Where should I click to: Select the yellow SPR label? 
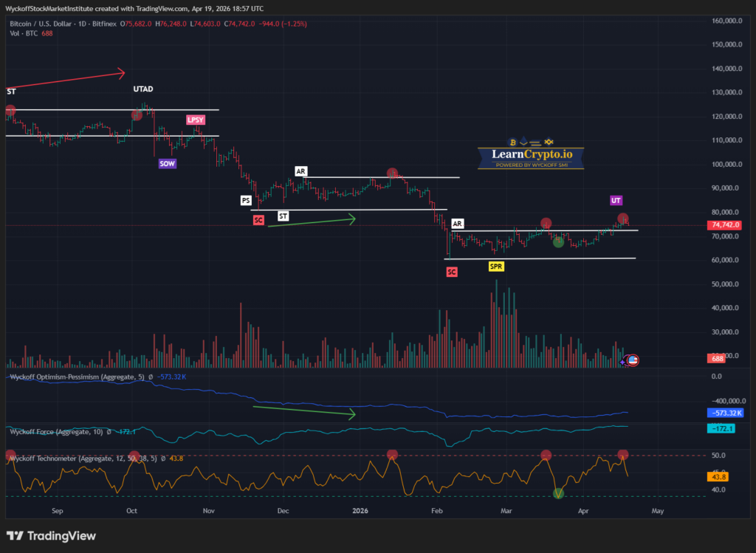click(496, 264)
